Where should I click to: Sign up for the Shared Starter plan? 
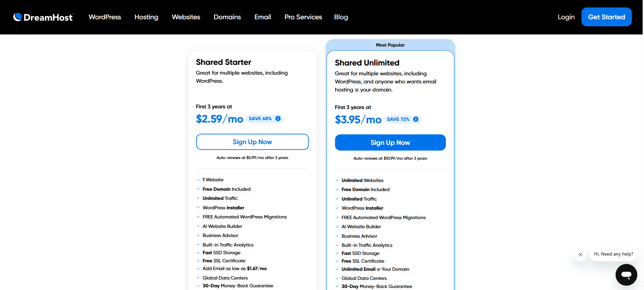(252, 142)
